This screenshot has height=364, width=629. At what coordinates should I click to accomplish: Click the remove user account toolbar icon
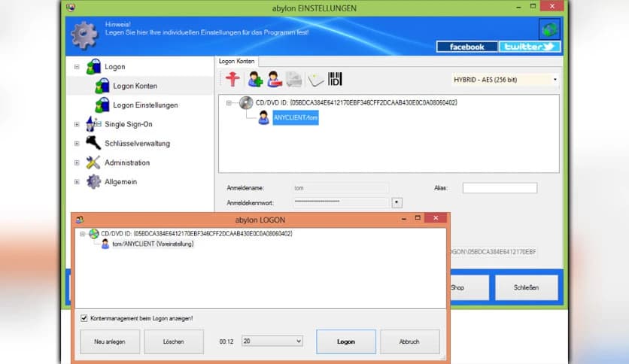[x=275, y=79]
